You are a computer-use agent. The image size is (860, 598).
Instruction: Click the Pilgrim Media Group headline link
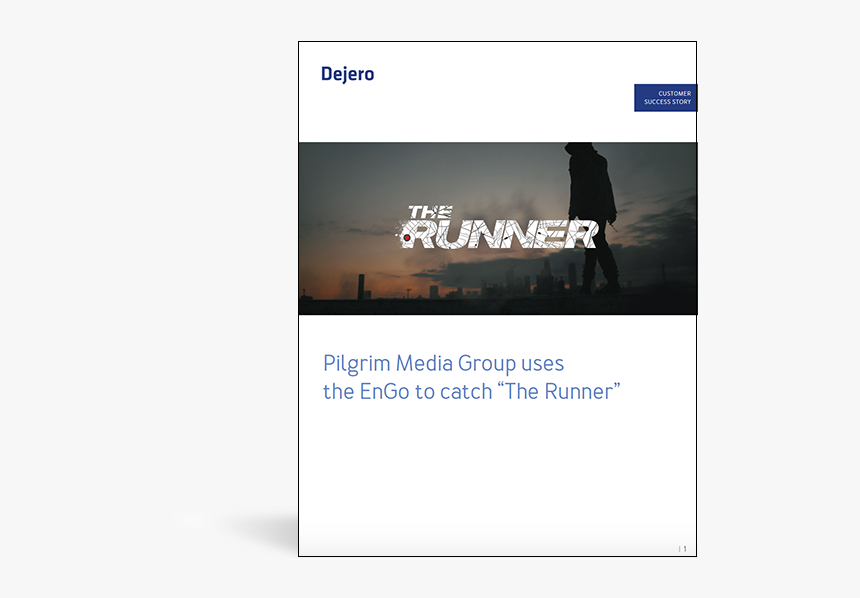(444, 363)
